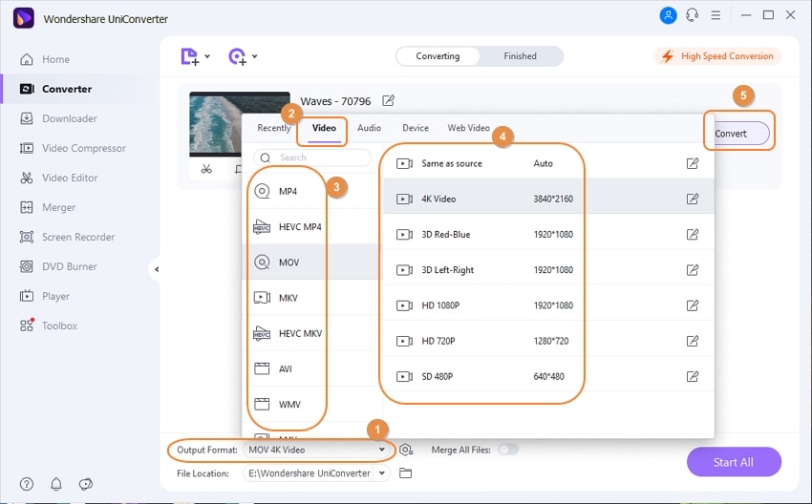Enable High Speed Conversion
Image resolution: width=812 pixels, height=504 pixels.
tap(717, 56)
